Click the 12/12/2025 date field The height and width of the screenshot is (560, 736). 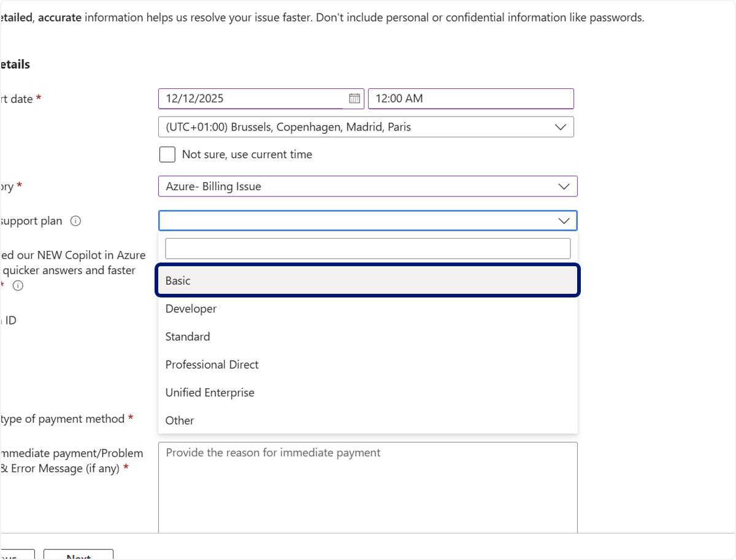click(261, 98)
